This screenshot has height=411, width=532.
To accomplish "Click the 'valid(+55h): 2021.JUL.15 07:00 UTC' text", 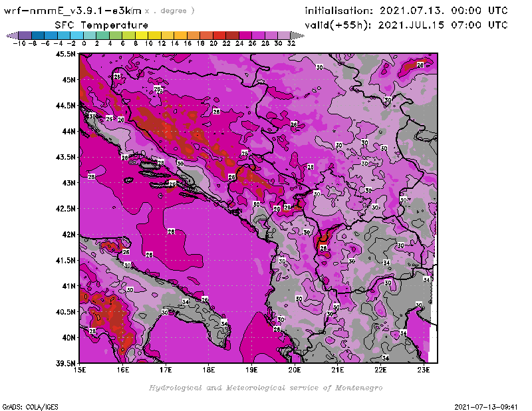I will (x=406, y=25).
